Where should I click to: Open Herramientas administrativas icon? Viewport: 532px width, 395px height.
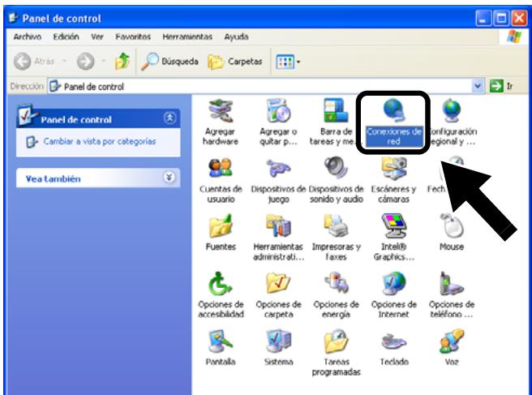point(278,225)
